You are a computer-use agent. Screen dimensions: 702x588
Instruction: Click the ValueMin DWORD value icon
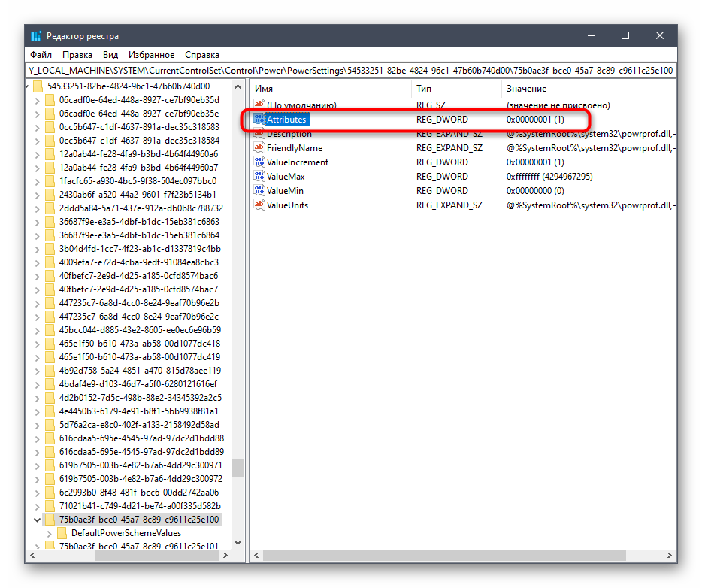tap(260, 191)
